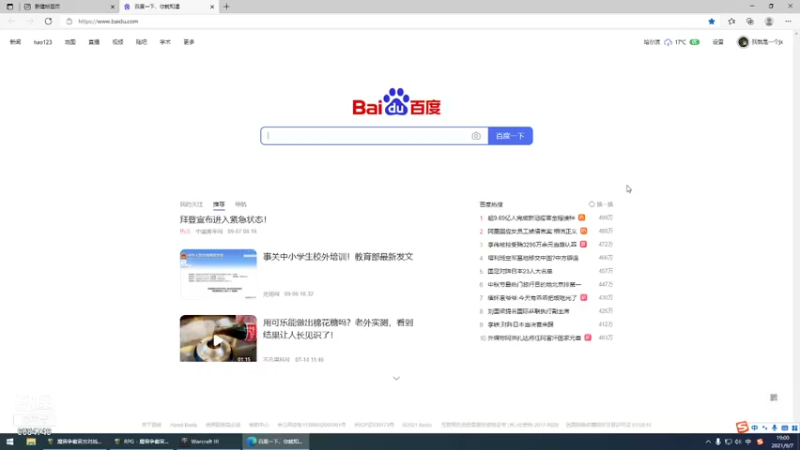Open the About Baidu footer link
The width and height of the screenshot is (800, 450).
[183, 424]
